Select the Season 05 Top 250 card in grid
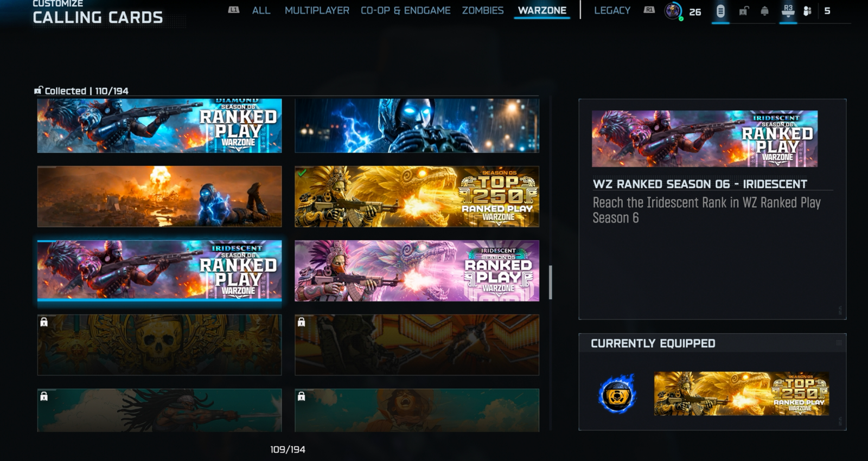Viewport: 868px width, 461px height. pyautogui.click(x=417, y=196)
